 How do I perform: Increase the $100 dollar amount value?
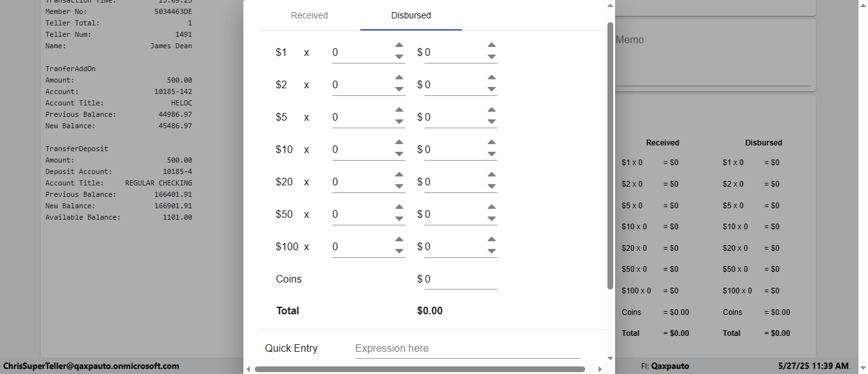(x=491, y=239)
